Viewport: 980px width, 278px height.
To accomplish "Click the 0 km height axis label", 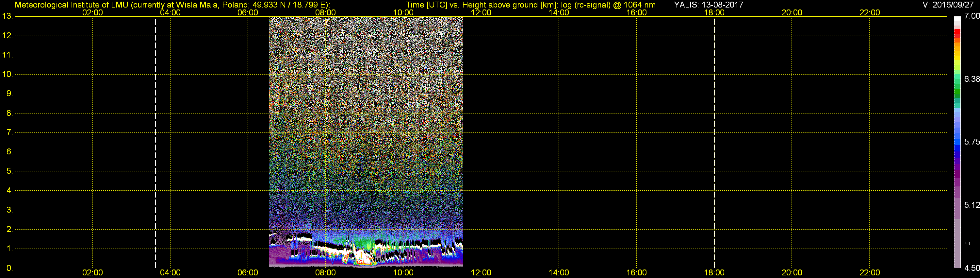I will coord(9,268).
